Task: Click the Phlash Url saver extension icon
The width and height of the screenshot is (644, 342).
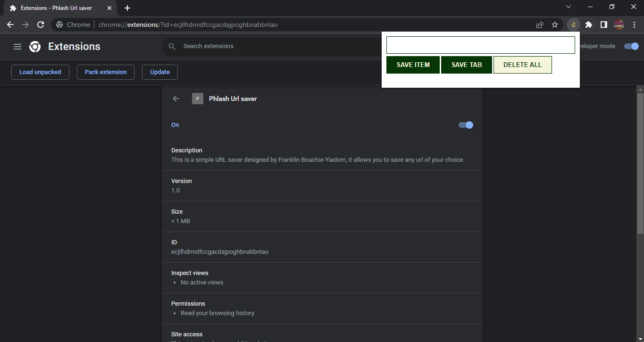Action: 573,25
